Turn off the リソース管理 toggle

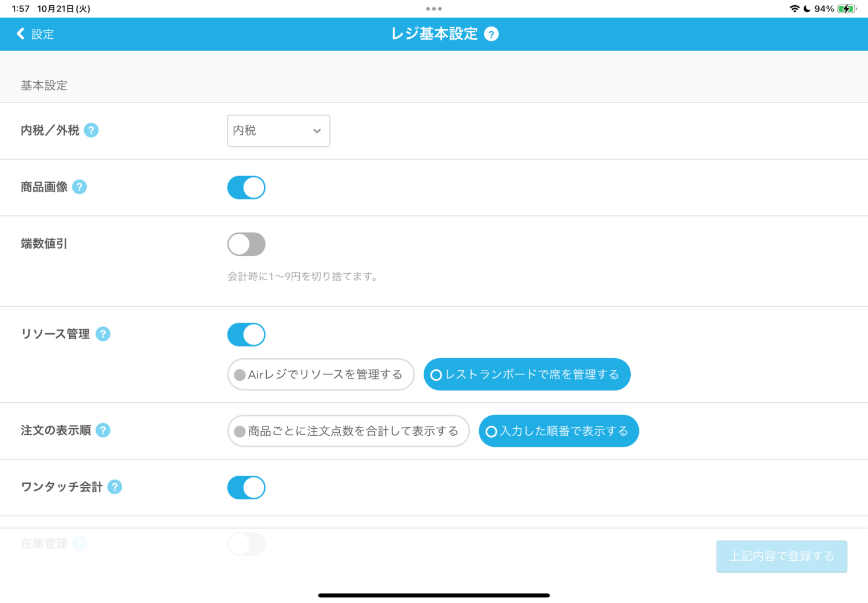point(247,334)
